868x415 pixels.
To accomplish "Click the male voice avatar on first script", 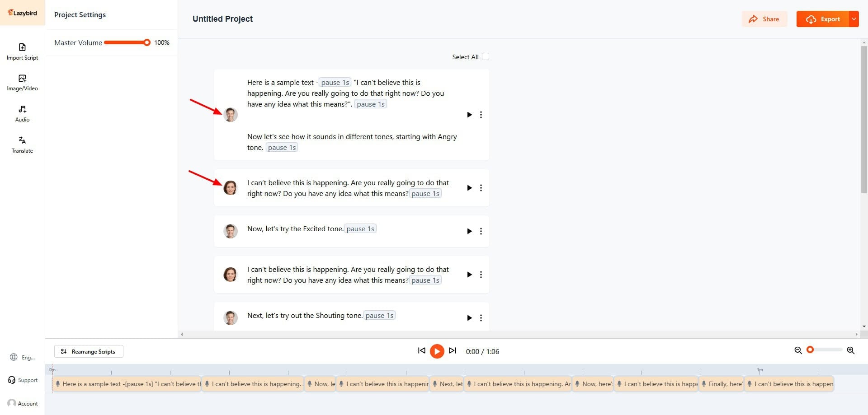I will click(x=231, y=115).
